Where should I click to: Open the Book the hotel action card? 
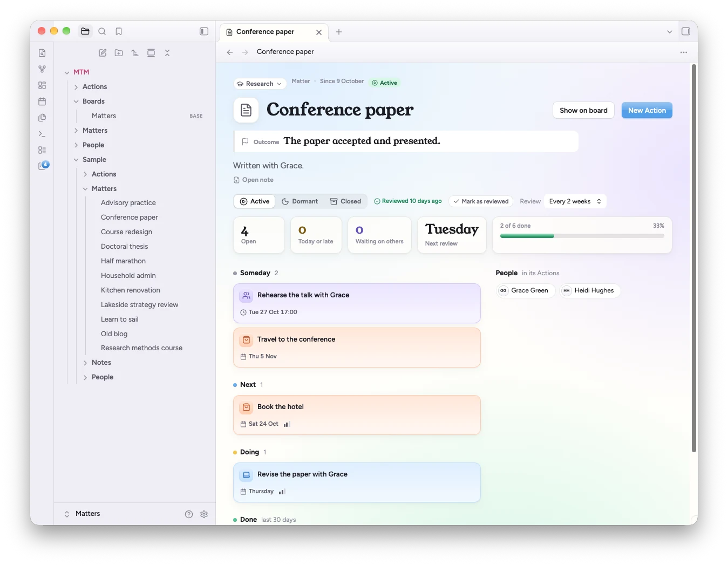(x=357, y=415)
